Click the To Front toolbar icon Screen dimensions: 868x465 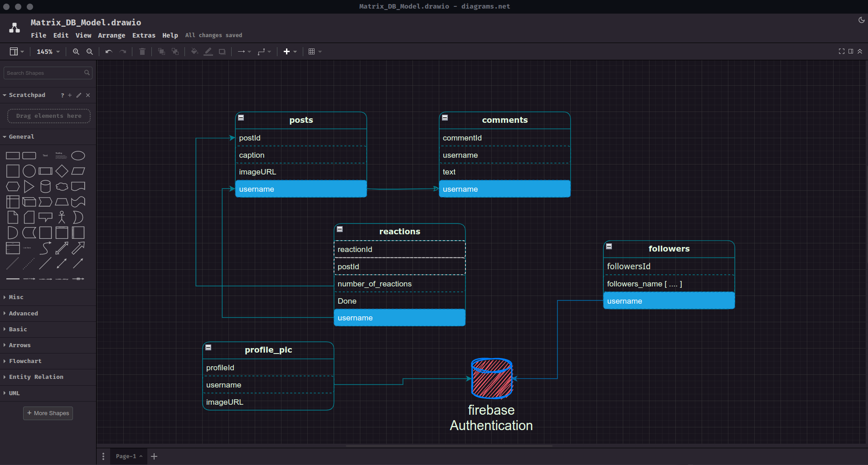(x=161, y=52)
